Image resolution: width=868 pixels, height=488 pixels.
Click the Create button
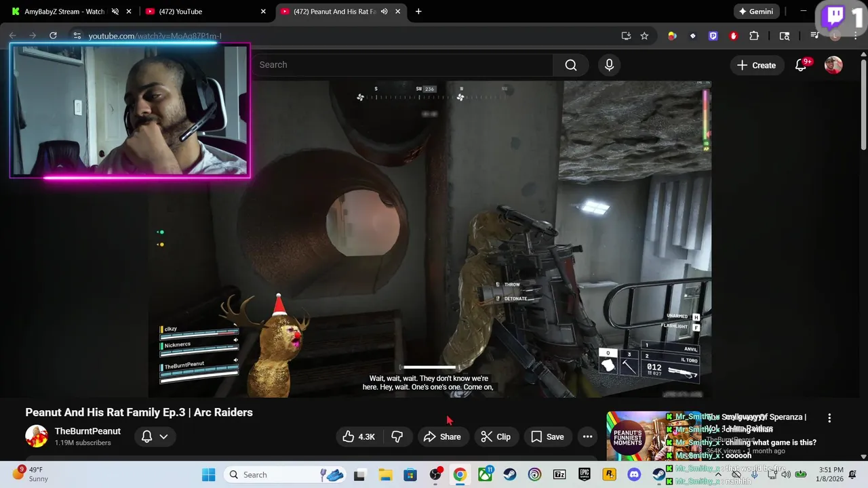point(756,65)
